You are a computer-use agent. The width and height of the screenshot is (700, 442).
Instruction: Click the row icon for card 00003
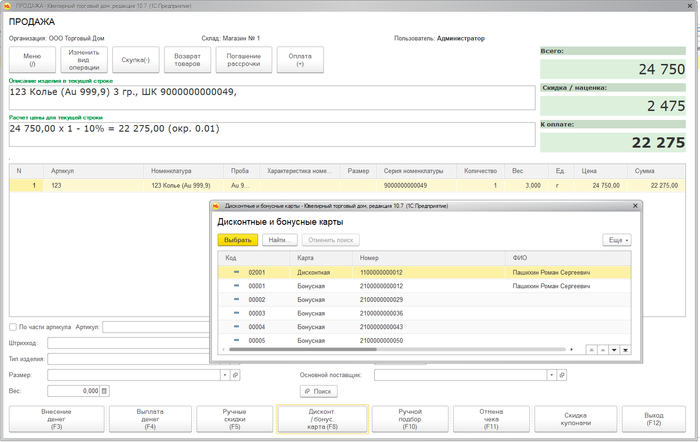pyautogui.click(x=237, y=313)
